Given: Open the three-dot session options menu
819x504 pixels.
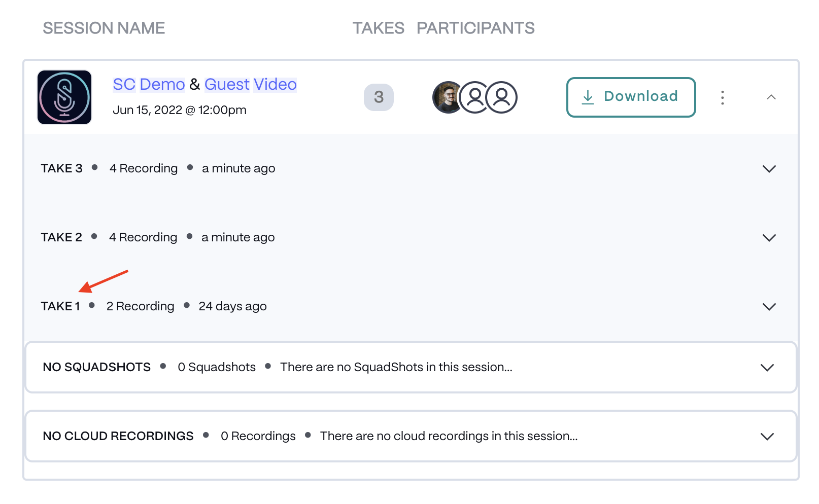Looking at the screenshot, I should click(722, 97).
